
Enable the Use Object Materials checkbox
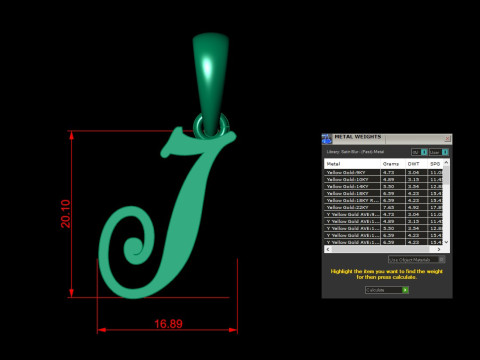tap(441, 259)
